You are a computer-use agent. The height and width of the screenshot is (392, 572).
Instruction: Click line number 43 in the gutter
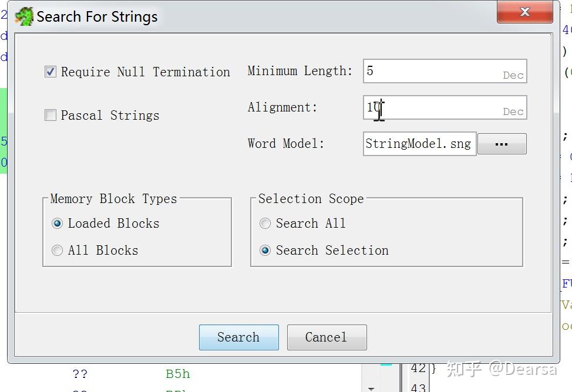(x=418, y=387)
